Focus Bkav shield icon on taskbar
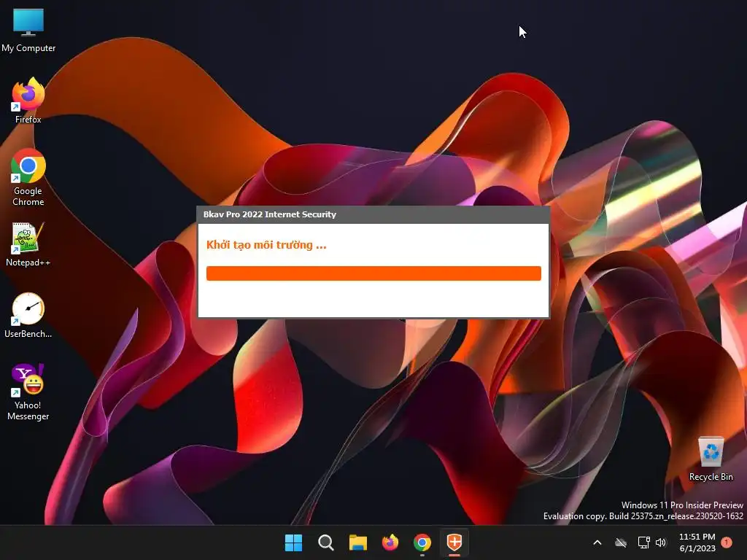747x560 pixels. point(454,542)
